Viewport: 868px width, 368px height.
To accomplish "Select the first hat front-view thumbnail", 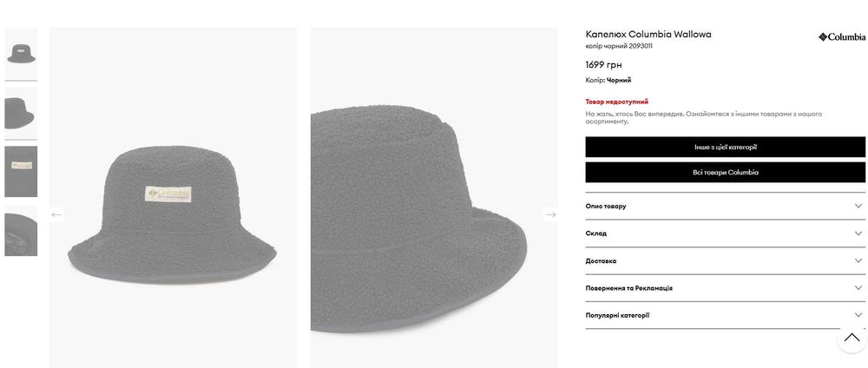I will (x=21, y=54).
